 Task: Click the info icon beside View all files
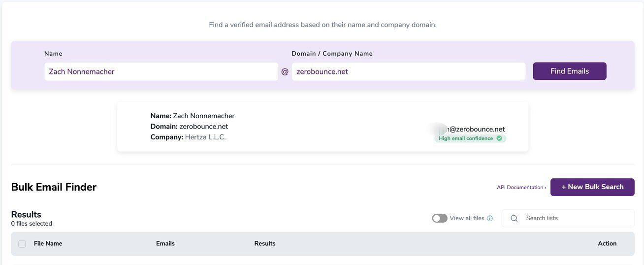[490, 218]
